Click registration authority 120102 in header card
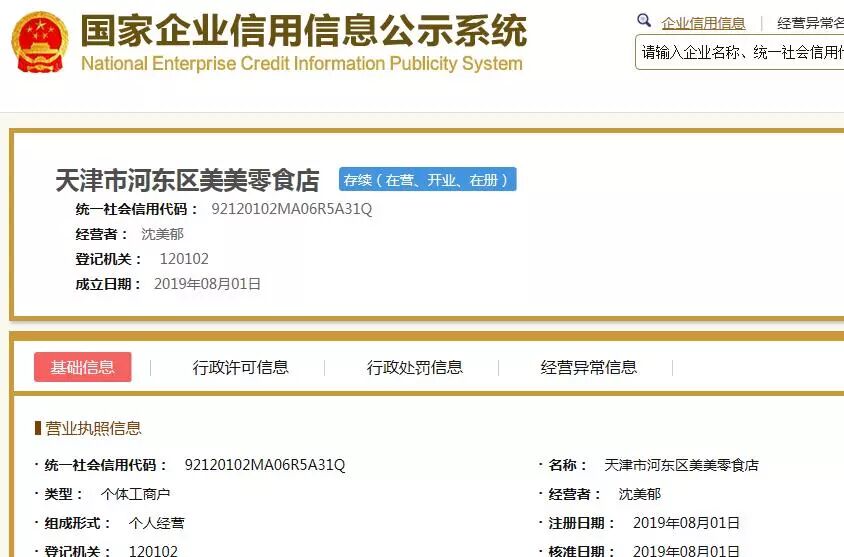The height and width of the screenshot is (557, 844). pyautogui.click(x=184, y=259)
